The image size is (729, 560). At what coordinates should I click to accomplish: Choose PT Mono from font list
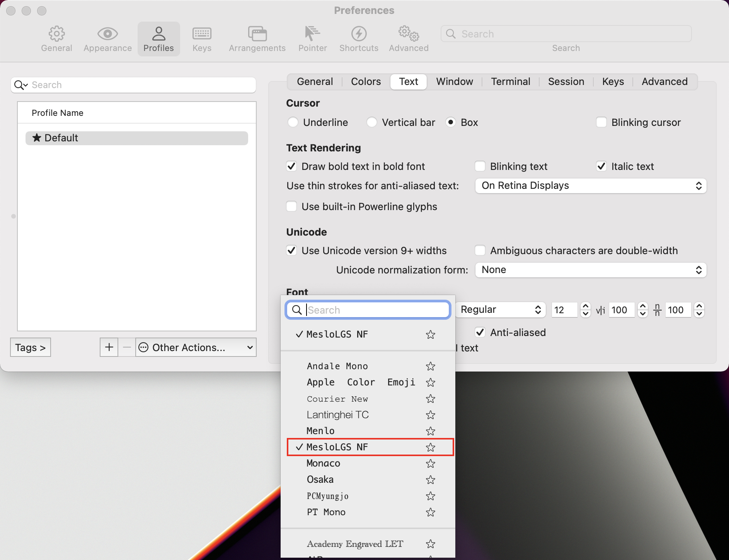368,512
